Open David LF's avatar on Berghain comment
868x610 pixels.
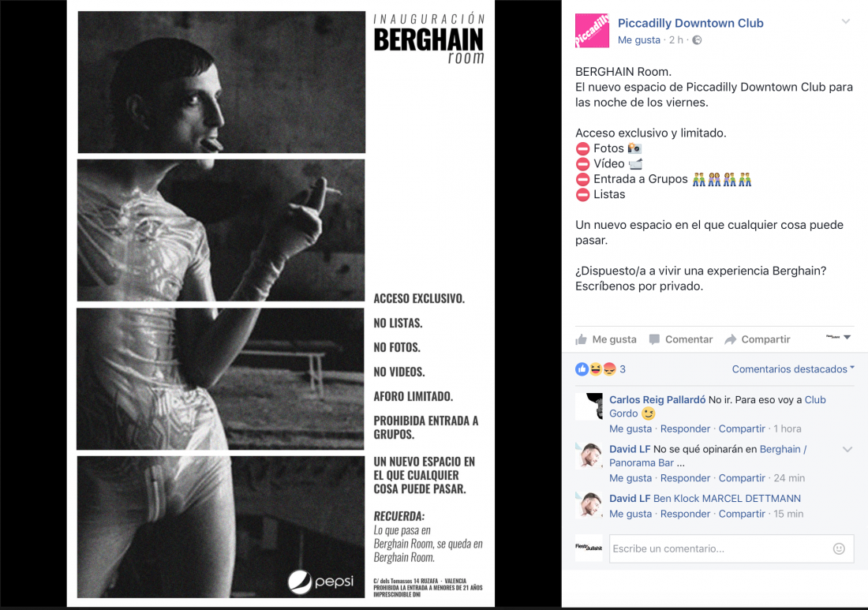click(589, 456)
